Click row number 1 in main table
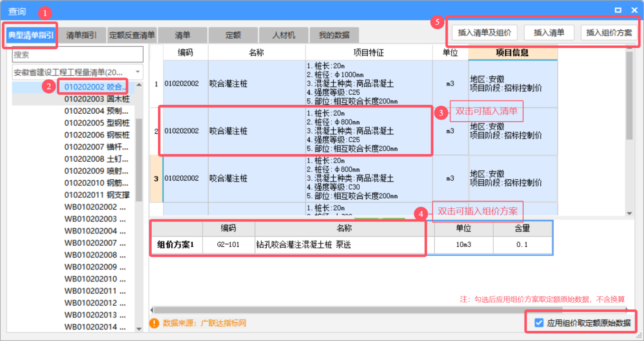644x341 pixels. tap(156, 84)
